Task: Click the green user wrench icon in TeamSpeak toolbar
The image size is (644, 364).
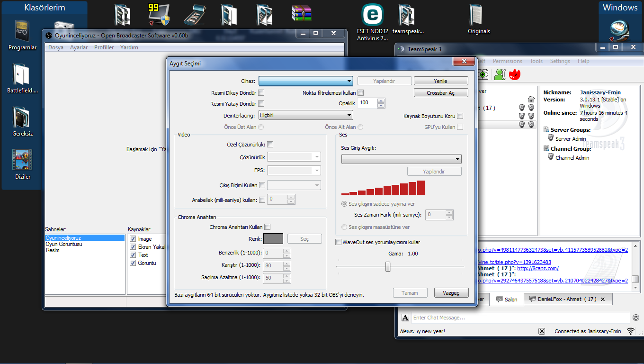Action: (x=500, y=74)
